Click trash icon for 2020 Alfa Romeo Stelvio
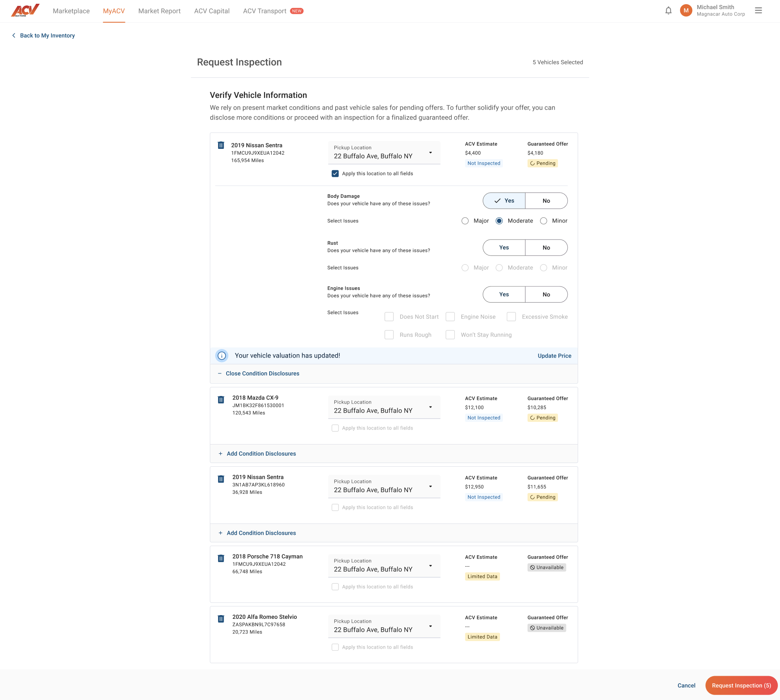The image size is (780, 700). pos(221,619)
